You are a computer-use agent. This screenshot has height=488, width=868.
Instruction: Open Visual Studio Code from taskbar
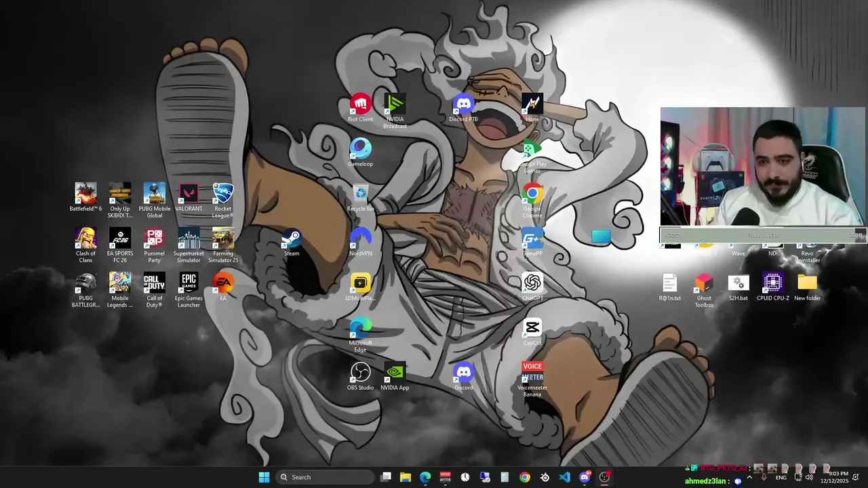pyautogui.click(x=564, y=477)
